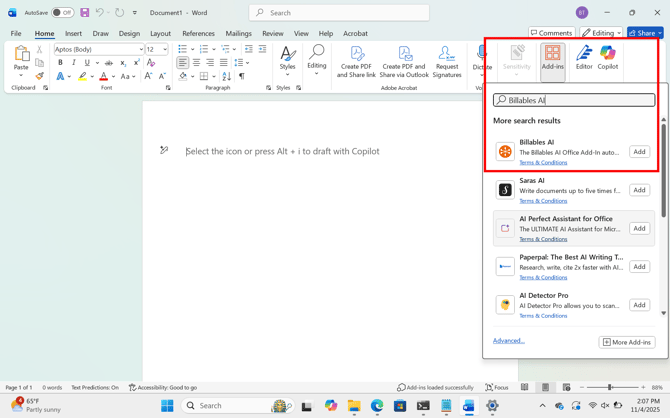Open Terms & Conditions for Saras AI
The height and width of the screenshot is (418, 670).
click(x=543, y=201)
